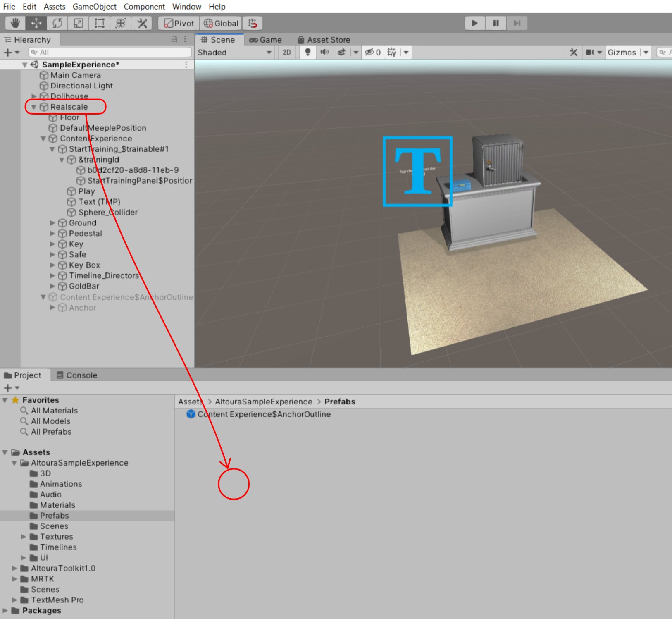672x619 pixels.
Task: Open the Asset Store tab
Action: (x=324, y=40)
